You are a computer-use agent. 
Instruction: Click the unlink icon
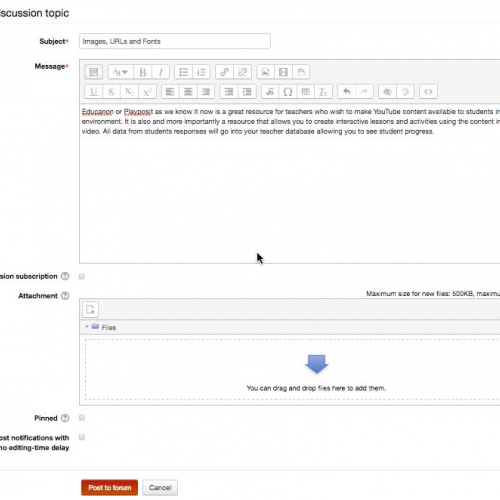pos(242,72)
